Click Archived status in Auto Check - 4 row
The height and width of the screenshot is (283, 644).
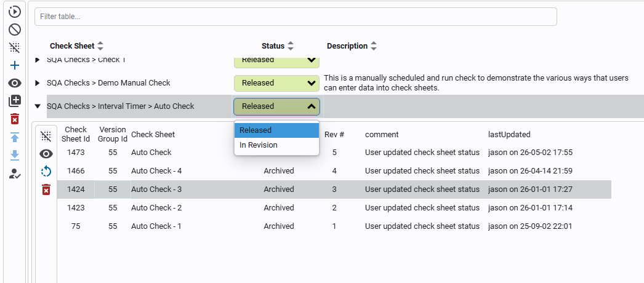point(279,171)
